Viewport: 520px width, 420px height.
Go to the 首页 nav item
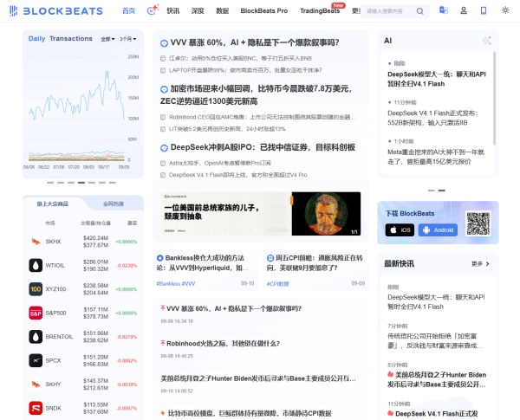128,11
